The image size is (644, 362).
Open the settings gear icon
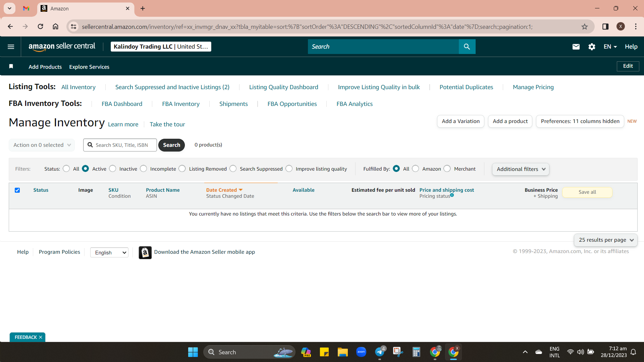point(592,47)
